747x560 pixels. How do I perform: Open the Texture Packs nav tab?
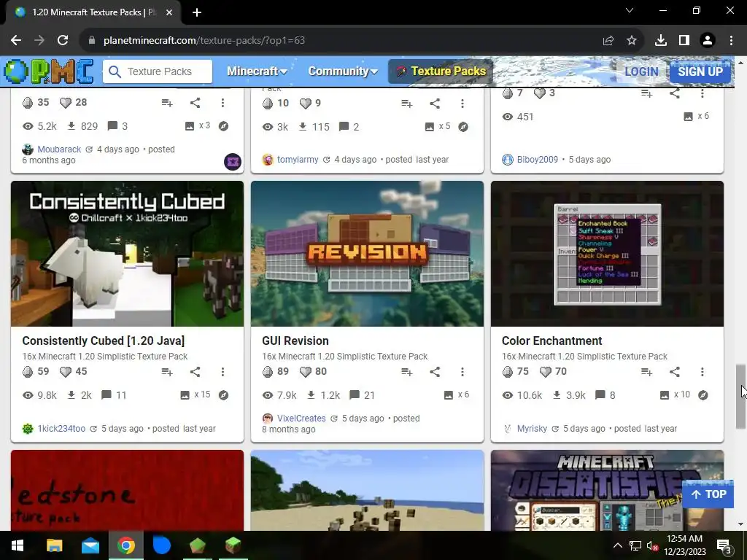point(441,71)
